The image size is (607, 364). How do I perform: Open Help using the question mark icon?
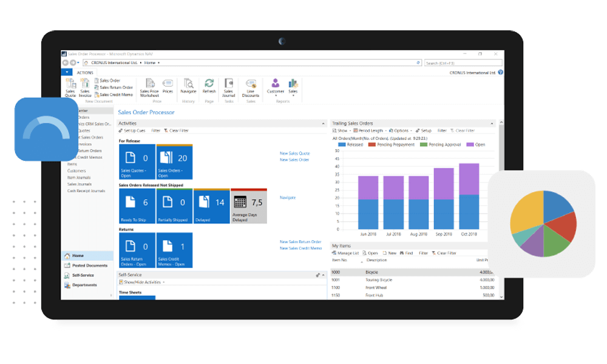click(x=501, y=72)
